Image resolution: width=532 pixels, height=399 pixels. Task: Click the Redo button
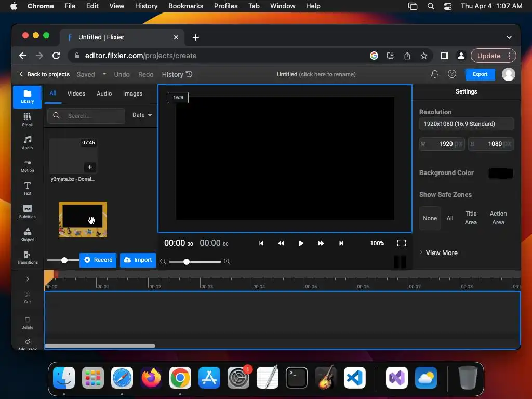coord(145,74)
